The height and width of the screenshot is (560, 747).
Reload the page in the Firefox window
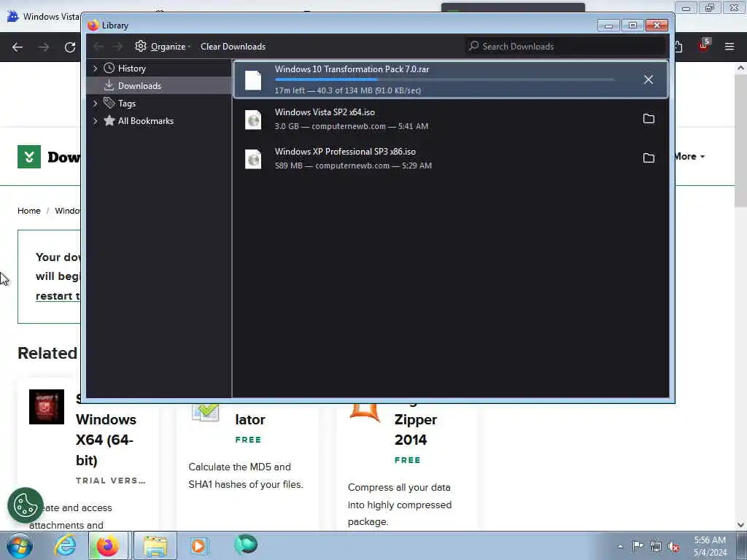pyautogui.click(x=70, y=47)
